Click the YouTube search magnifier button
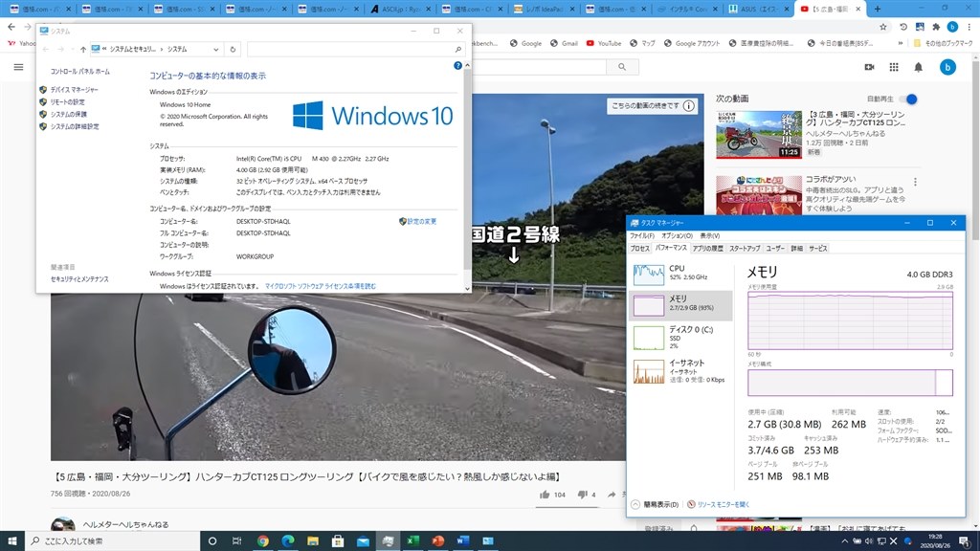 [x=622, y=67]
